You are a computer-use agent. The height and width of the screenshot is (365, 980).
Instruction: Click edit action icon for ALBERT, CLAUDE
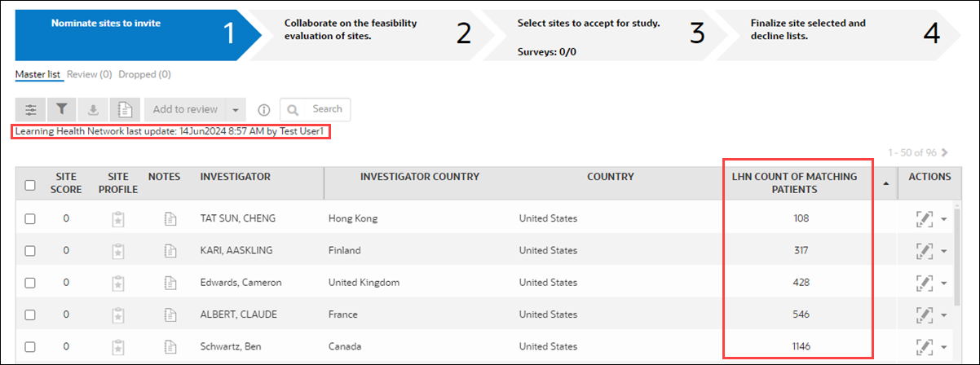click(925, 314)
